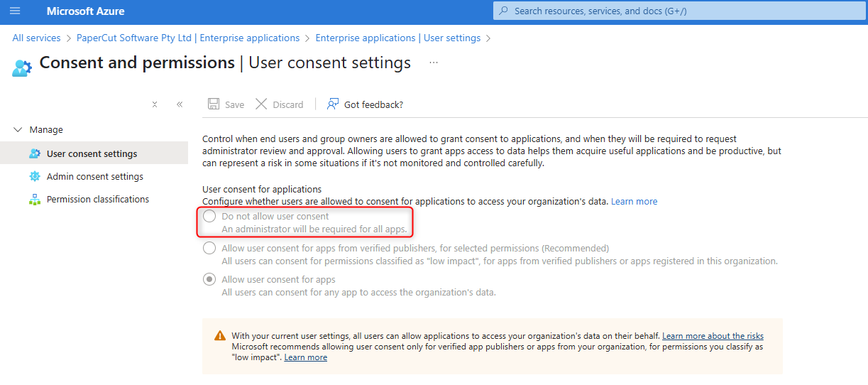Collapse the Manage section
The height and width of the screenshot is (385, 868).
[18, 130]
